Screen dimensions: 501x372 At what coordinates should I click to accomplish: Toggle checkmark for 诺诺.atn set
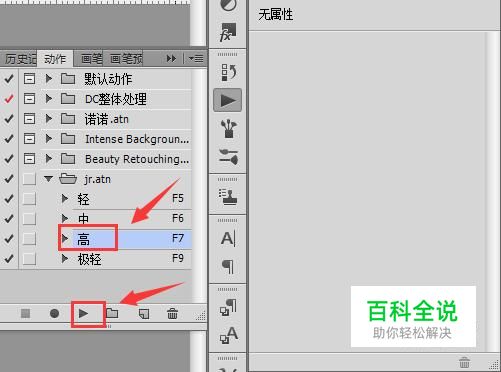click(x=9, y=119)
